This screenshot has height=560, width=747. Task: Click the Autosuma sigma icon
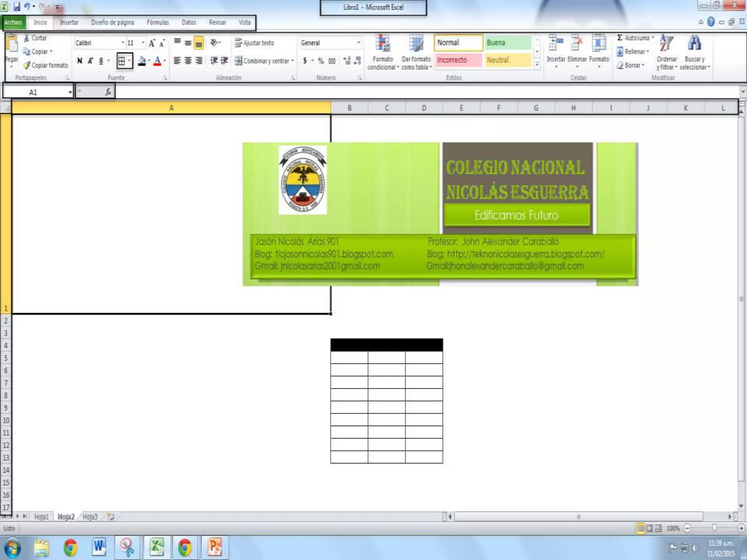620,38
